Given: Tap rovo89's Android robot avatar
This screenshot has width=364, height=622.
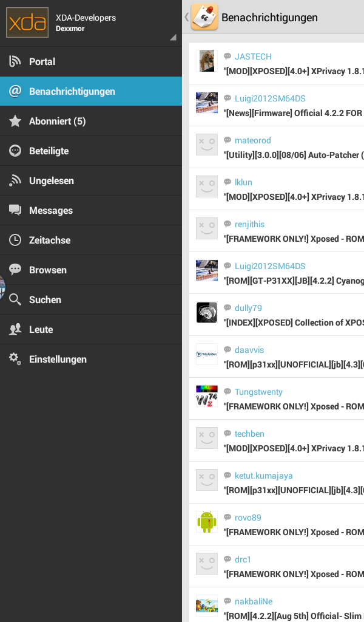Looking at the screenshot, I should pos(207,522).
